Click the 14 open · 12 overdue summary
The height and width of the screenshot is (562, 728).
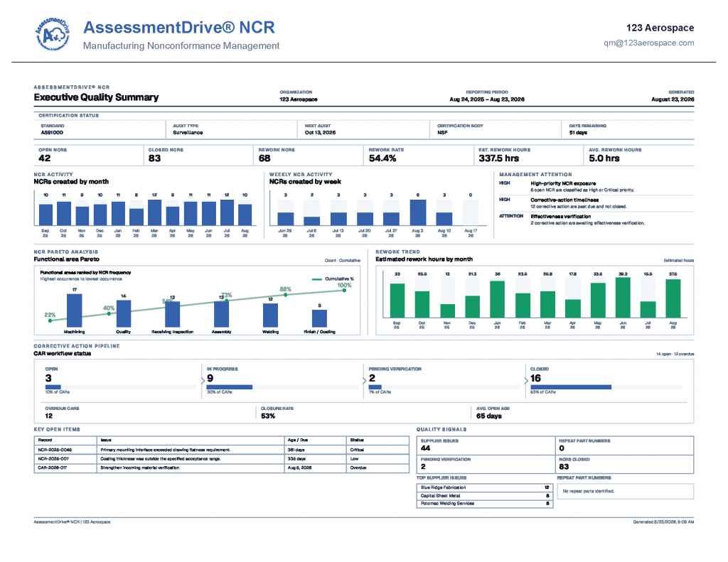675,354
